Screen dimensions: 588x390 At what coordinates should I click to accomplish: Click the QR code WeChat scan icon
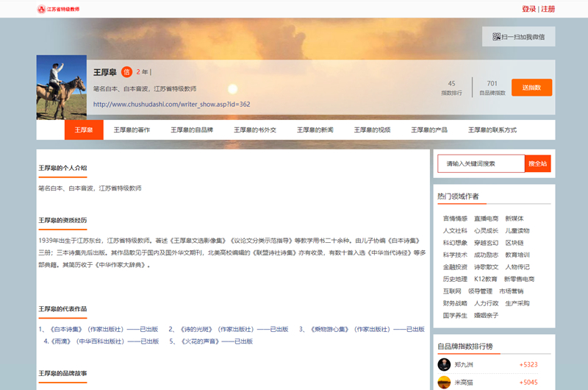[497, 36]
